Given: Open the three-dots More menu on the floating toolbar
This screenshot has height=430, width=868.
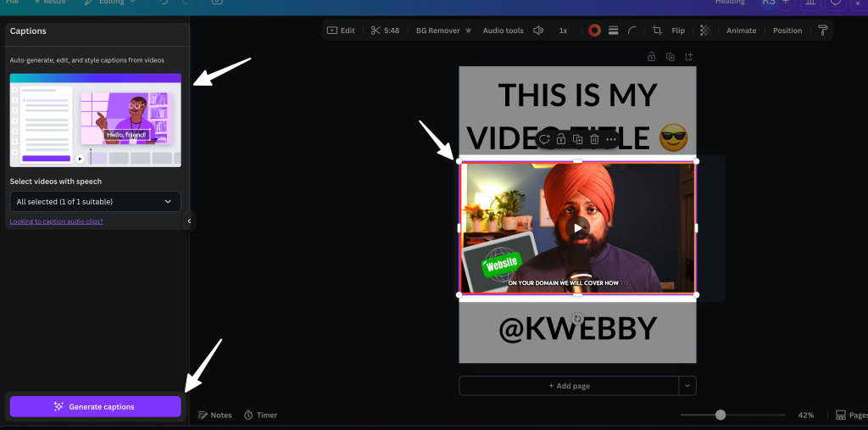Looking at the screenshot, I should coord(610,139).
